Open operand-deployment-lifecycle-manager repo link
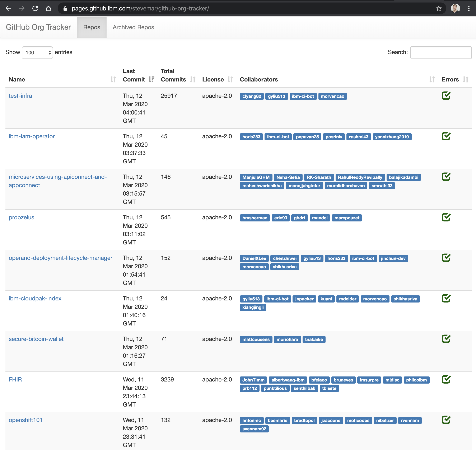The width and height of the screenshot is (476, 450). [x=60, y=258]
